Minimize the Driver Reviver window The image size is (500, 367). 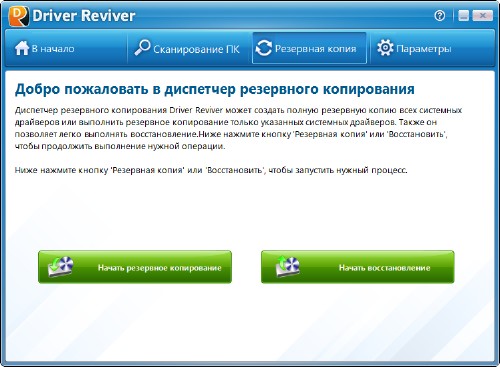coord(463,15)
